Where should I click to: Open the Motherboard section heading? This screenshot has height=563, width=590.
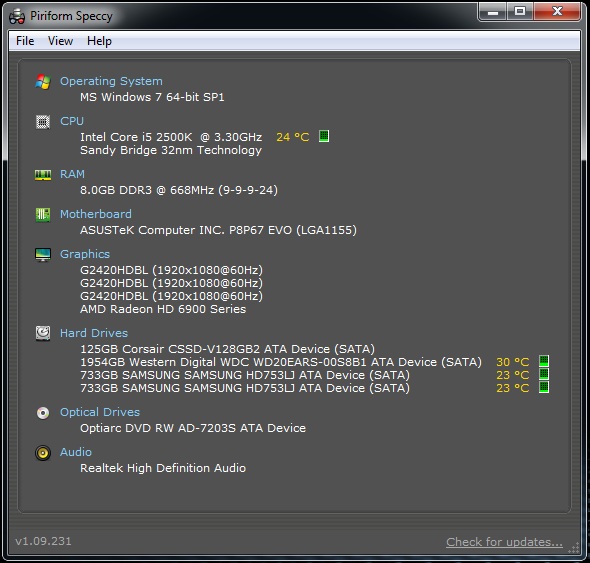(x=96, y=214)
